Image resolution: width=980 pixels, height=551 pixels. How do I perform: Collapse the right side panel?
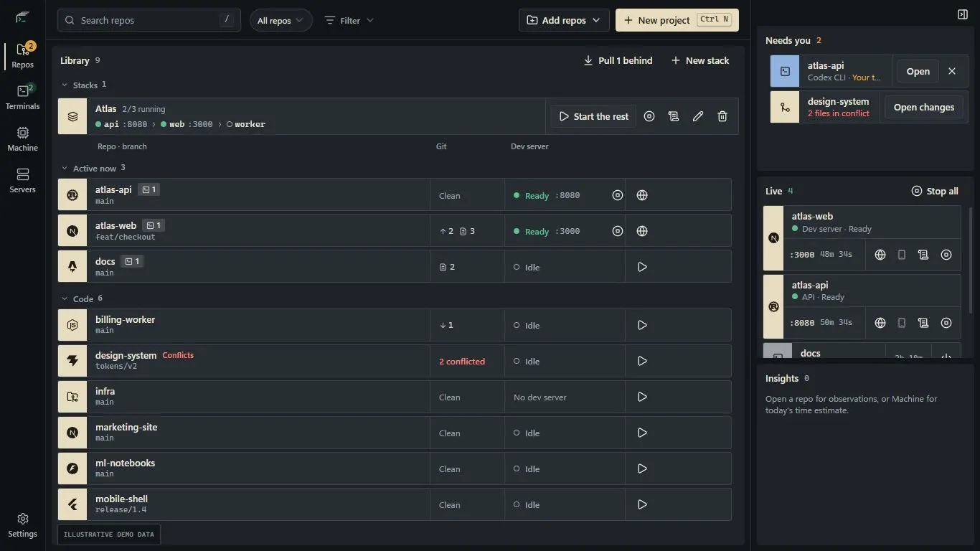pos(963,14)
